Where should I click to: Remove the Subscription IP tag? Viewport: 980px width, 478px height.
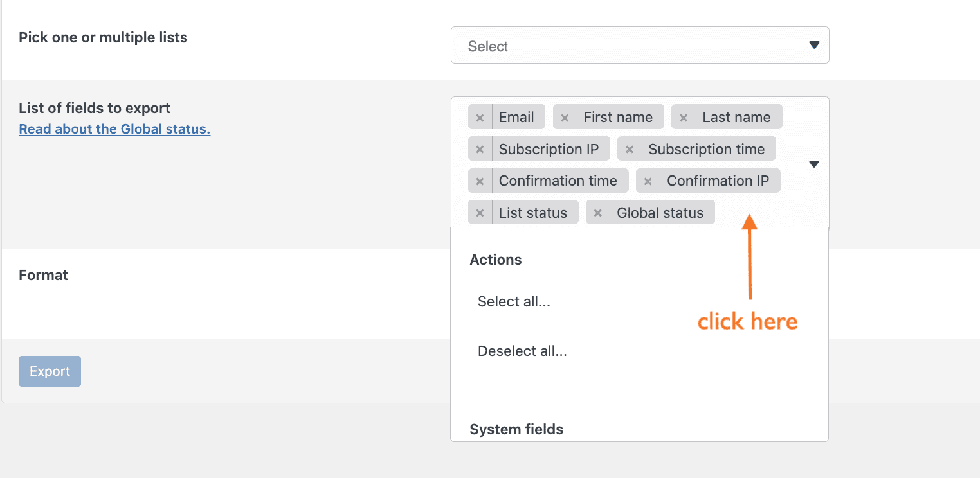pyautogui.click(x=480, y=150)
